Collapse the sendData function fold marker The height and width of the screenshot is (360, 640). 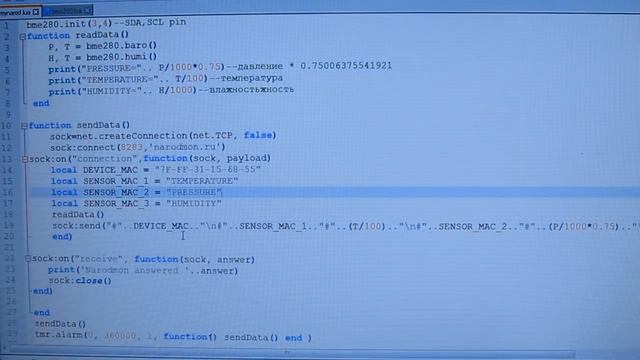24,126
